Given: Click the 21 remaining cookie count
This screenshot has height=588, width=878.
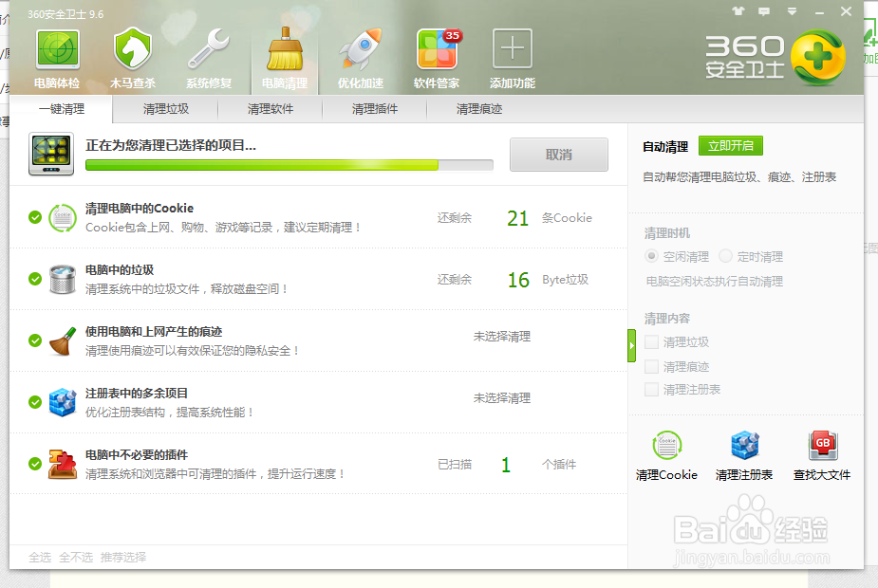Looking at the screenshot, I should pyautogui.click(x=517, y=218).
